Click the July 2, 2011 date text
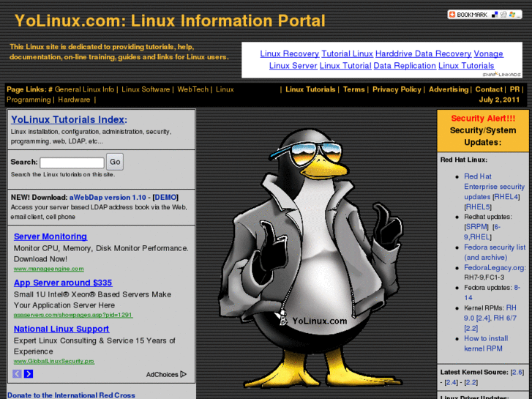Image resolution: width=532 pixels, height=399 pixels. pos(499,100)
